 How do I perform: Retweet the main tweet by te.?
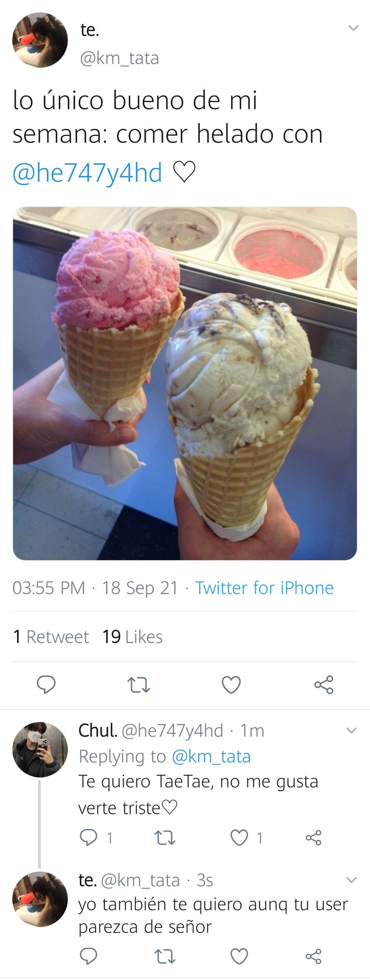[138, 685]
